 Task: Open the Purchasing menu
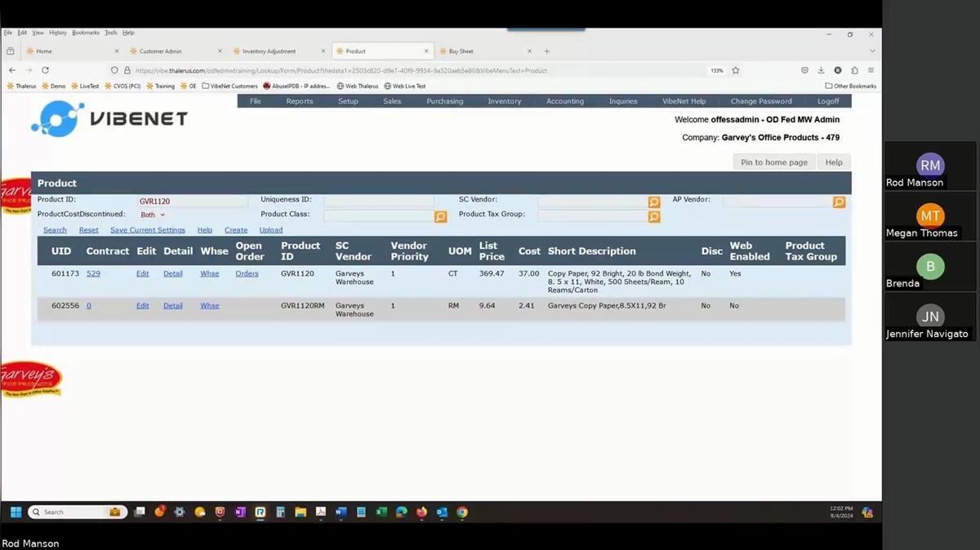pyautogui.click(x=444, y=101)
